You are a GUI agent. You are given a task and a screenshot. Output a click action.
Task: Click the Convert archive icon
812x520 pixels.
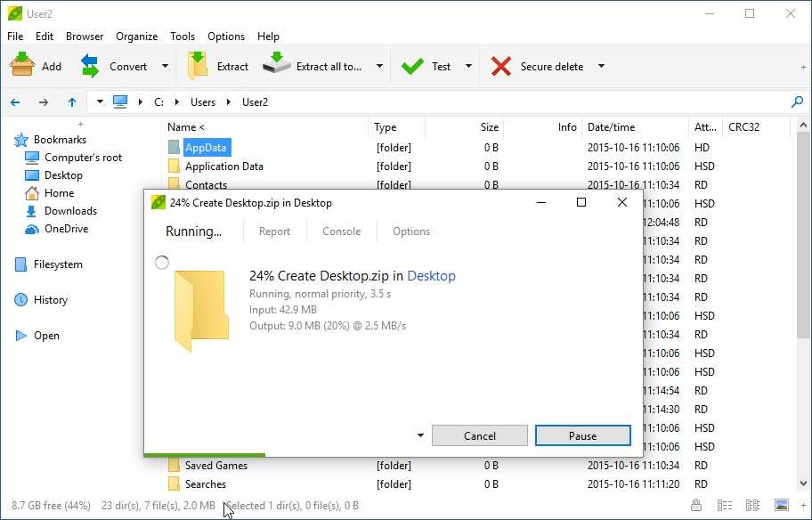90,66
